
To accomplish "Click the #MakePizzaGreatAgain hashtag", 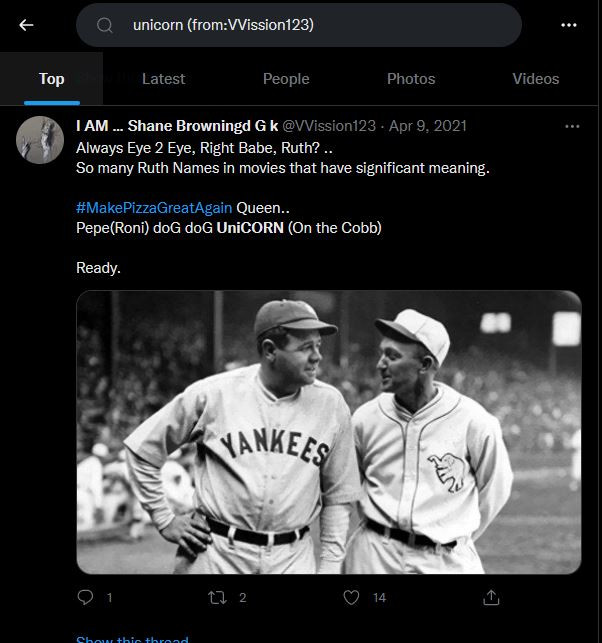I will (x=153, y=208).
